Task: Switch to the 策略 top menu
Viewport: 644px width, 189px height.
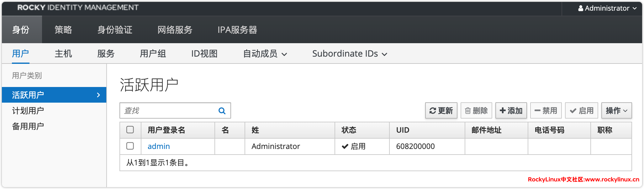Action: tap(63, 30)
